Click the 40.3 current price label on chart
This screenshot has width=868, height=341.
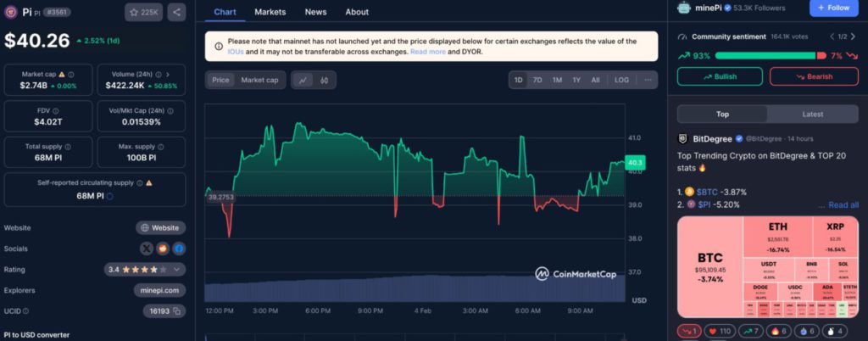click(x=634, y=163)
